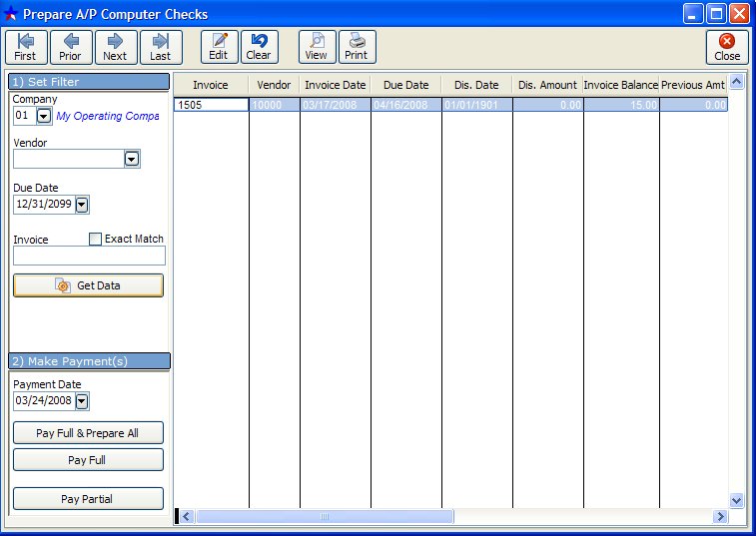
Task: Maximize the Prepare A/P Computer Checks window
Action: click(x=716, y=14)
